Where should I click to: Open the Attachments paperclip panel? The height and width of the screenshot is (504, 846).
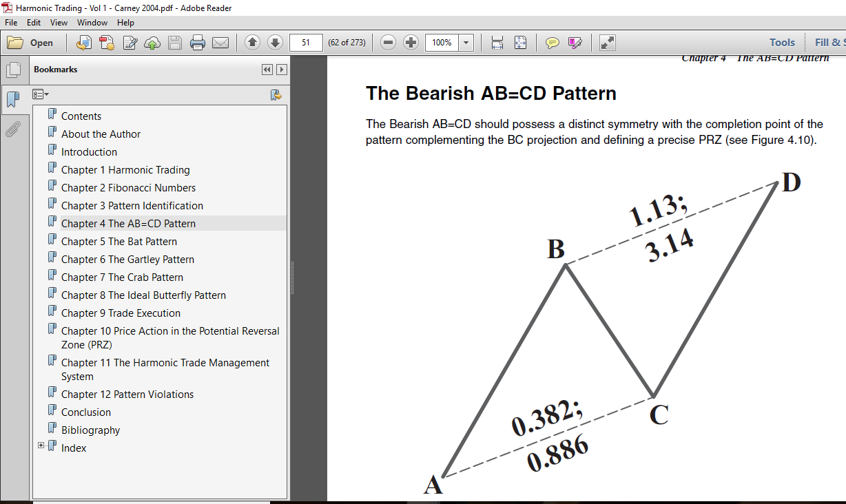click(13, 129)
